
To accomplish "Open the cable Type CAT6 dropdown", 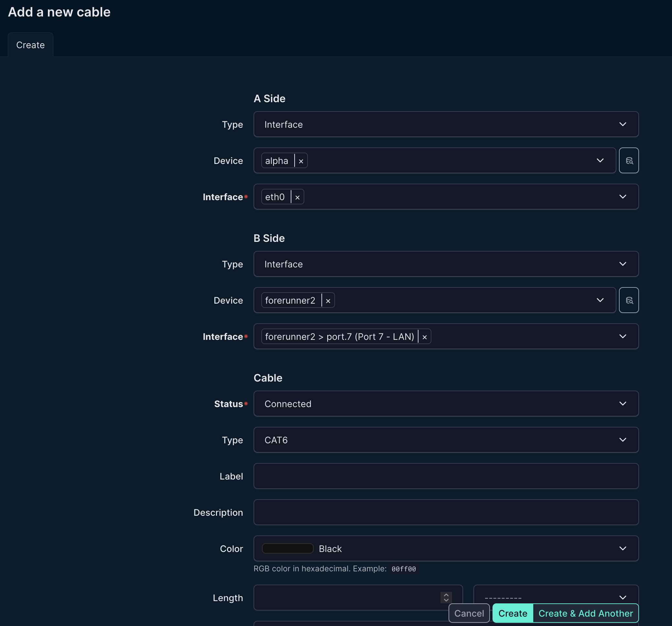I will pyautogui.click(x=446, y=440).
